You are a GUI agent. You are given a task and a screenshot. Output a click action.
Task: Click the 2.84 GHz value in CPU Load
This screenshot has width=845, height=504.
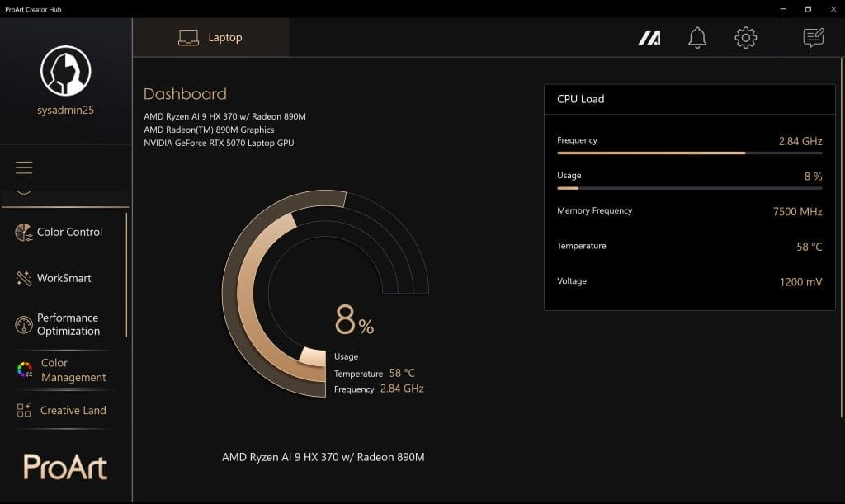[x=800, y=141]
